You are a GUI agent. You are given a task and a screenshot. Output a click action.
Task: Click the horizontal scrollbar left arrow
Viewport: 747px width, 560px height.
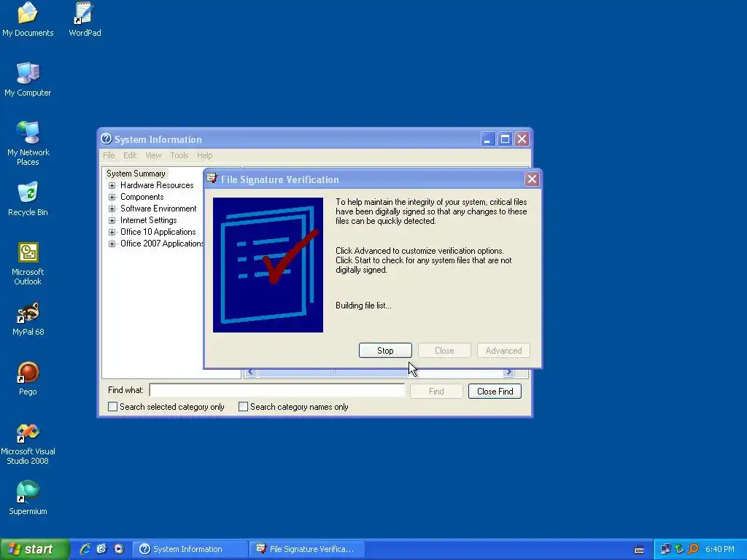tap(251, 372)
